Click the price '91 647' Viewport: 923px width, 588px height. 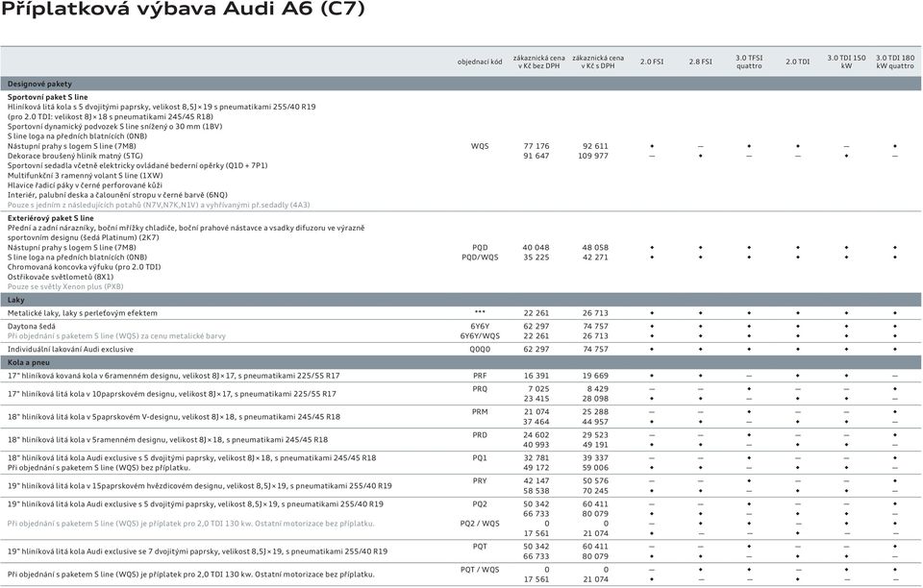[x=536, y=156]
